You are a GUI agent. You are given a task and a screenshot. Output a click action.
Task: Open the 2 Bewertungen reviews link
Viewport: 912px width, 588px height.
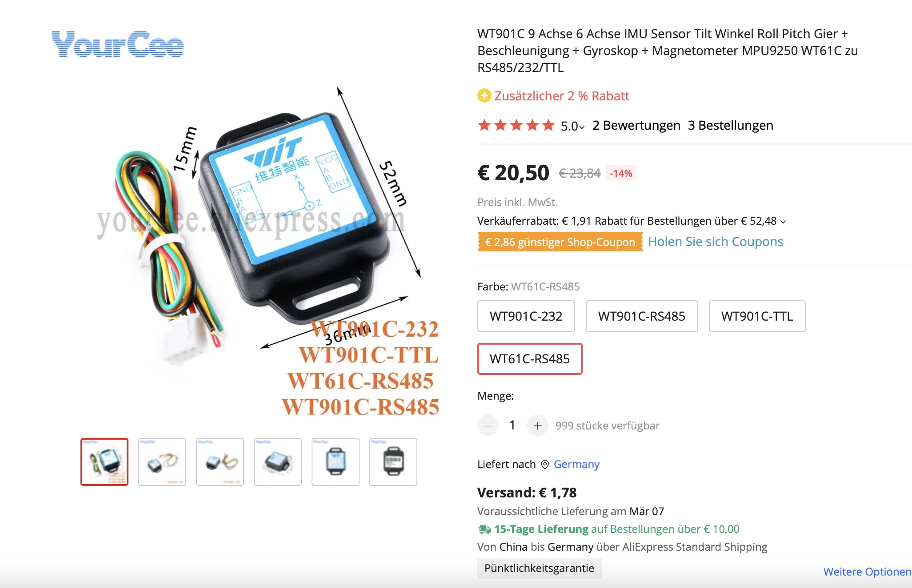(x=636, y=125)
